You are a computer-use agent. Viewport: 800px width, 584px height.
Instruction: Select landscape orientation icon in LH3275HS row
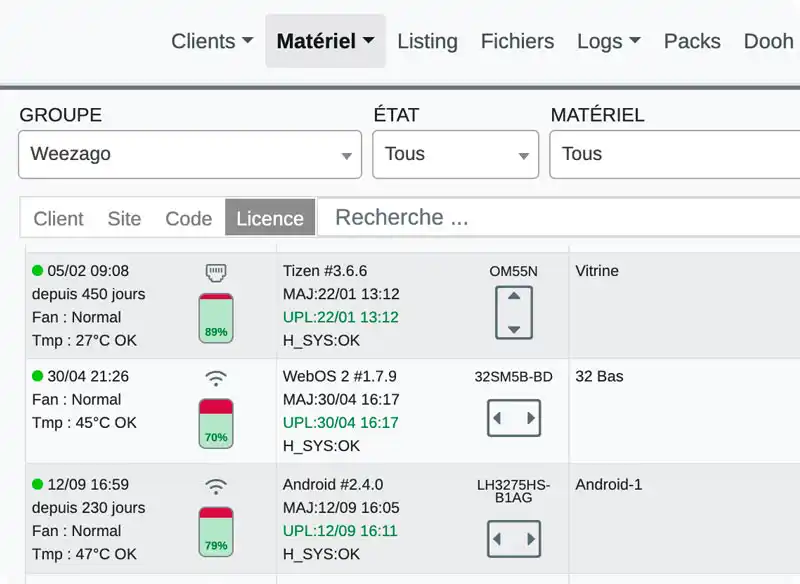click(514, 539)
